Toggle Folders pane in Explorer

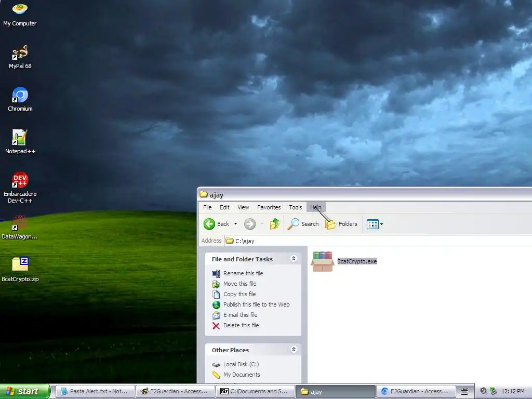[x=341, y=224]
